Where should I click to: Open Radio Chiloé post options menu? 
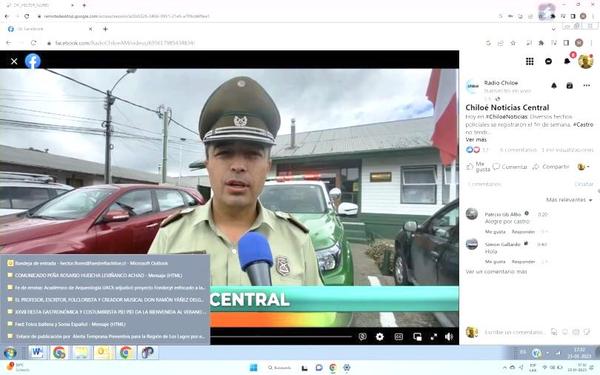coord(587,86)
